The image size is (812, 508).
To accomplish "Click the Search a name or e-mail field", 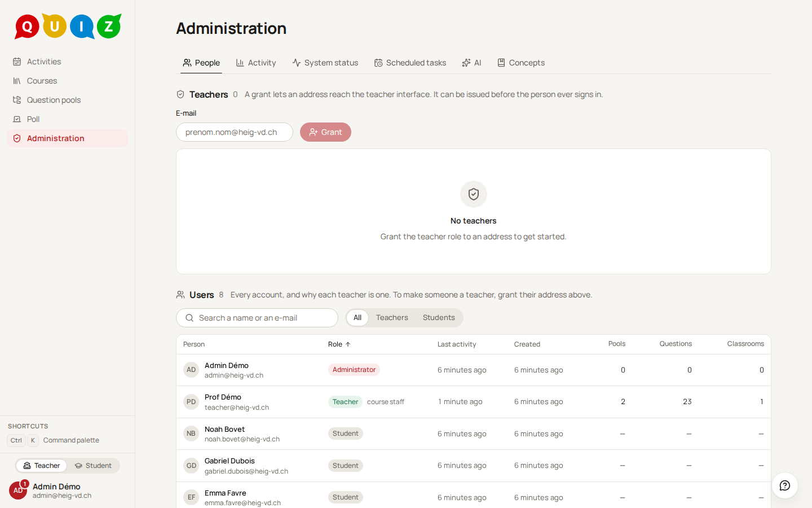I will tap(257, 318).
